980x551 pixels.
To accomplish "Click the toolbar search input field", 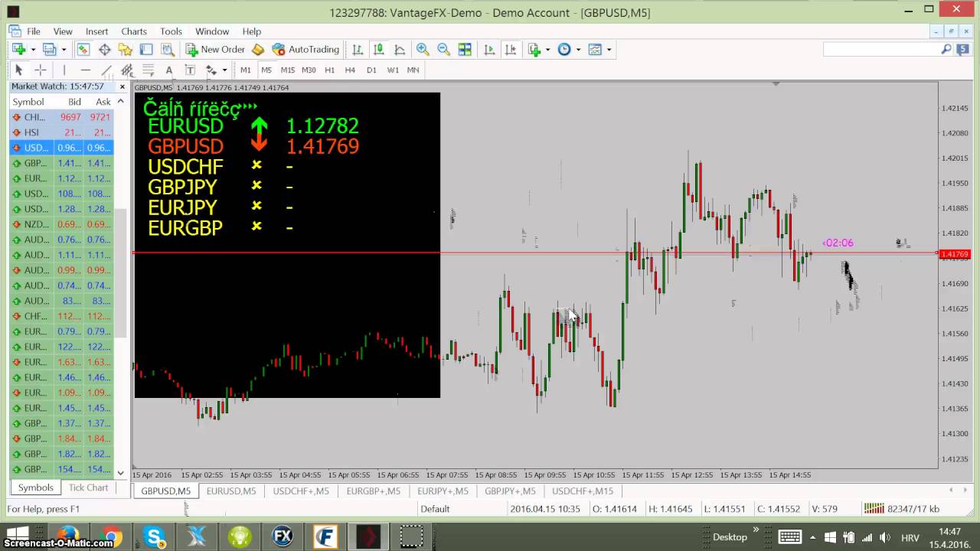I will tap(881, 49).
